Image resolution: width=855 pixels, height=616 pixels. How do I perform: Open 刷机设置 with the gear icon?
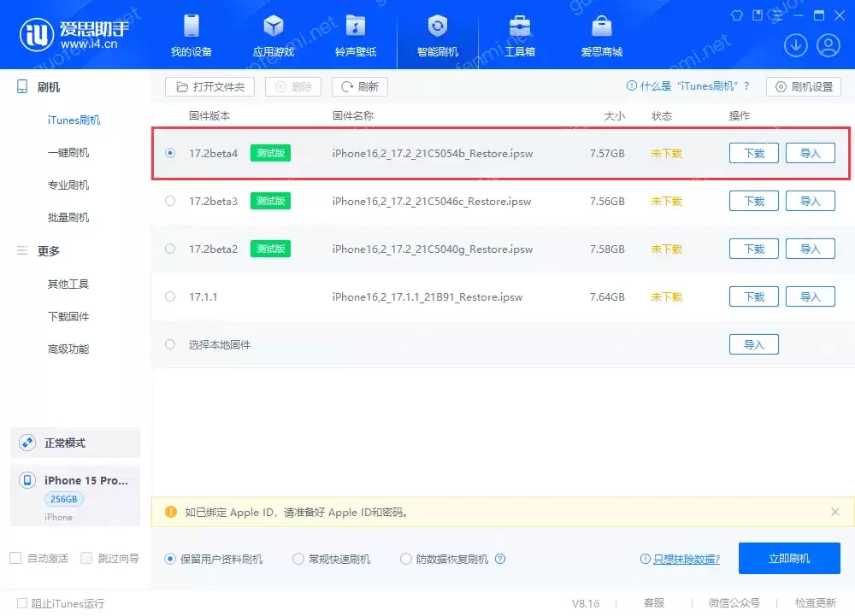pos(803,86)
